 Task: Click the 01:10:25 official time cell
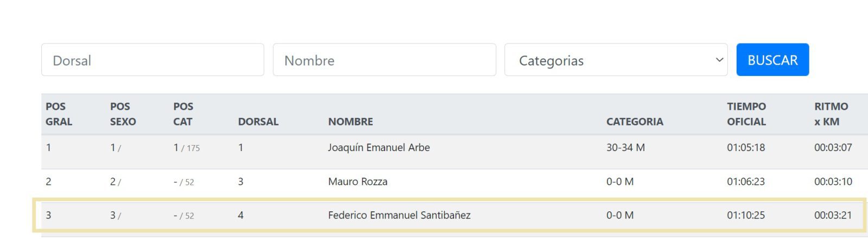pos(746,215)
